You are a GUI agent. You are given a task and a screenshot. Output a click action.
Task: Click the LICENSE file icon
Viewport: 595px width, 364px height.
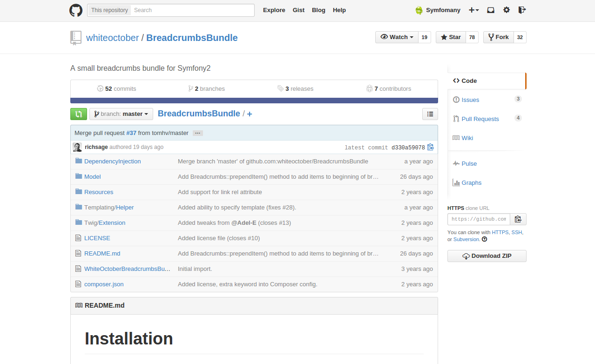point(78,238)
